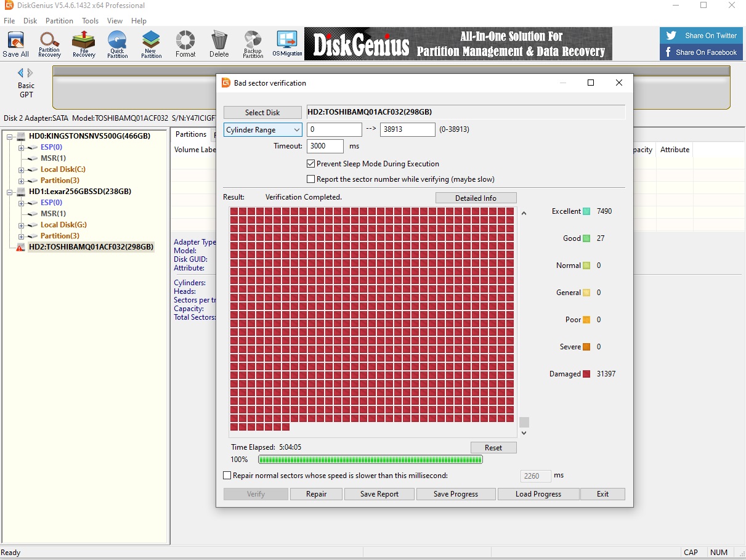
Task: Open the File menu
Action: [9, 20]
